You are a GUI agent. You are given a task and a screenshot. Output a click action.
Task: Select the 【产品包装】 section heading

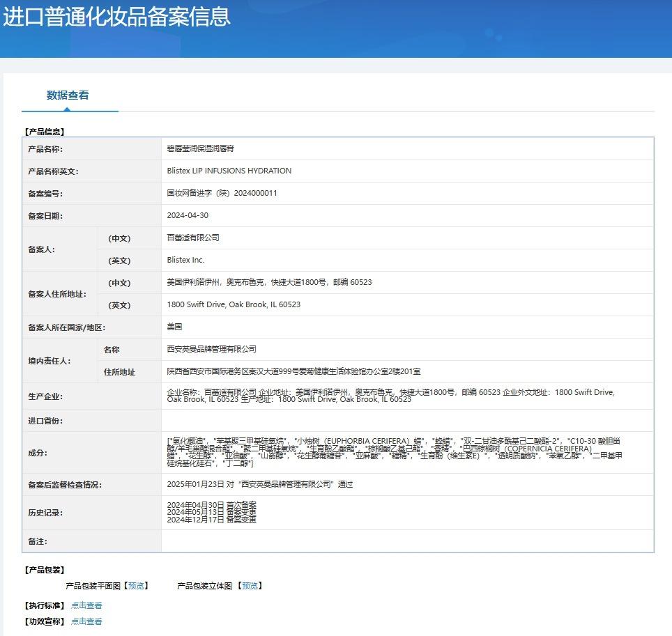coord(45,570)
